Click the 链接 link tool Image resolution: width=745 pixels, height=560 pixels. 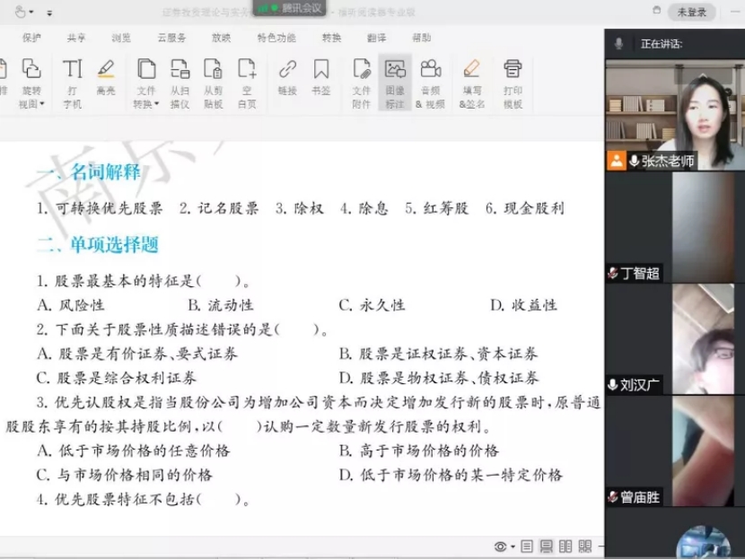pyautogui.click(x=287, y=77)
